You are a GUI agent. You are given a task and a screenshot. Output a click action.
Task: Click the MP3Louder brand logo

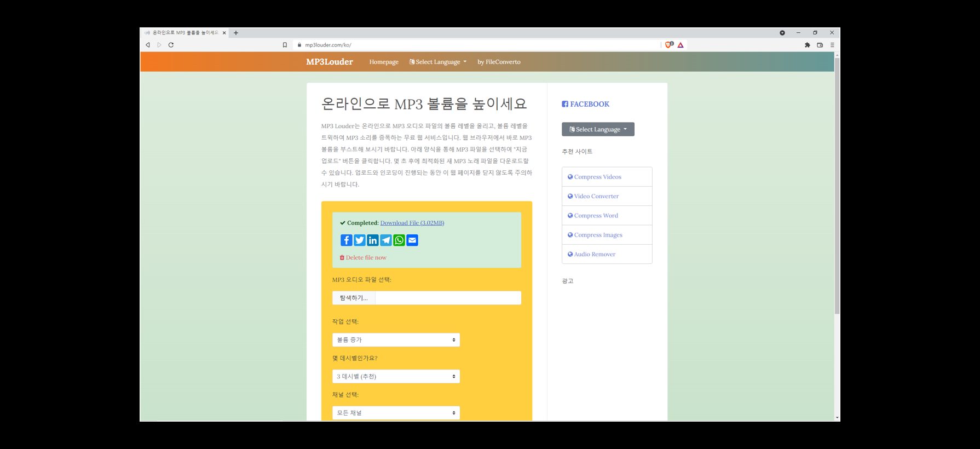[x=330, y=62]
